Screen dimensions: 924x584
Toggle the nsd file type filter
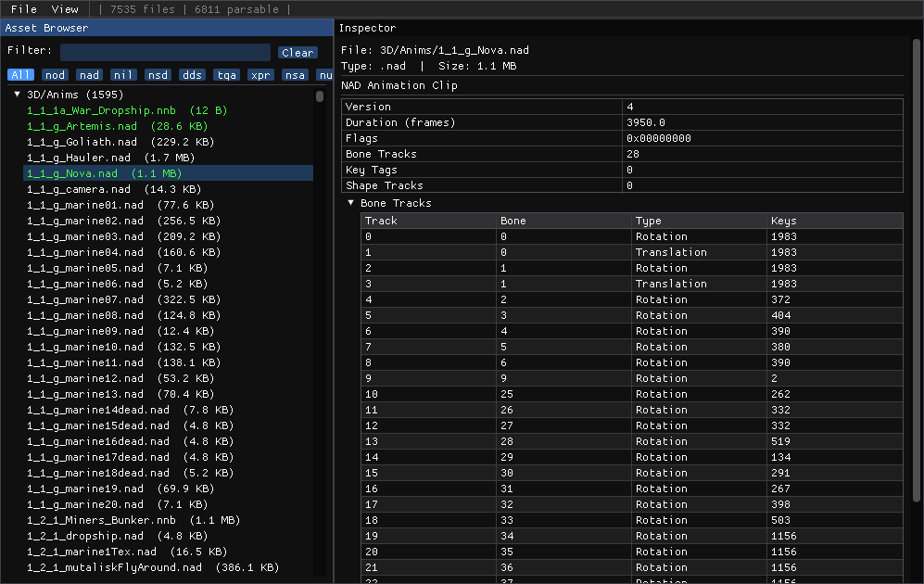[x=158, y=75]
